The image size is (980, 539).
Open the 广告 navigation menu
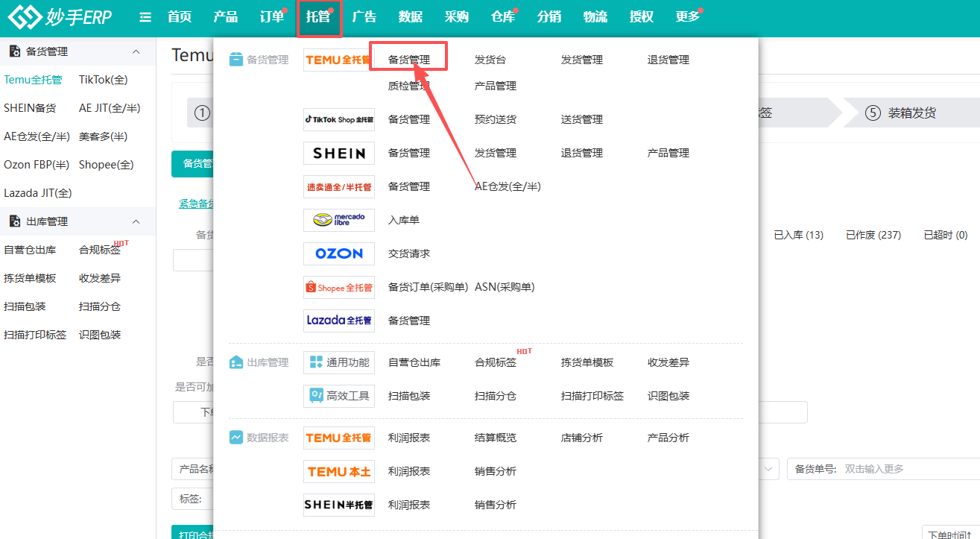tap(364, 17)
